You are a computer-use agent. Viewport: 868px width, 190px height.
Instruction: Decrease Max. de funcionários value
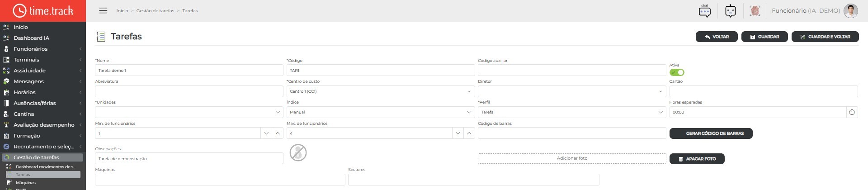pyautogui.click(x=458, y=133)
